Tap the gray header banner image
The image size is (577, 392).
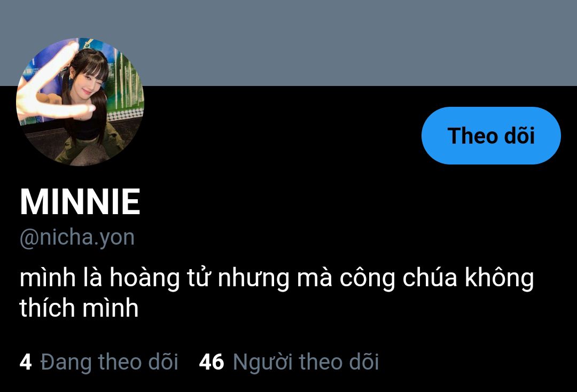[288, 43]
